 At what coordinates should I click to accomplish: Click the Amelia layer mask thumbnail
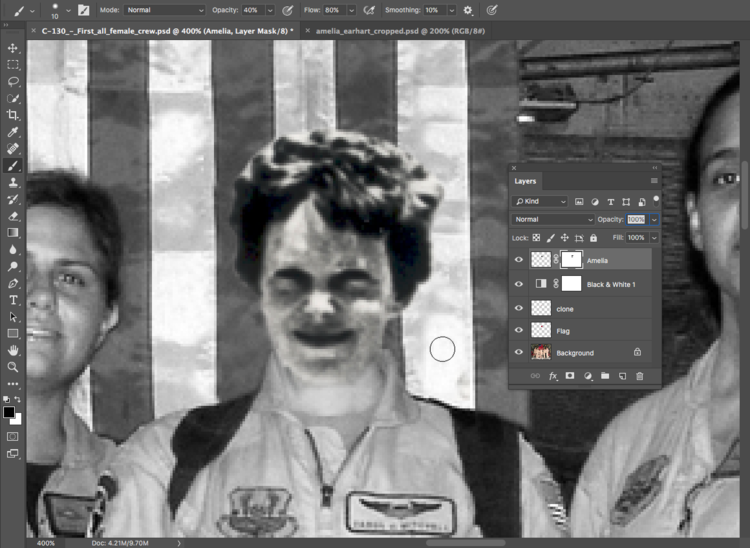click(570, 260)
